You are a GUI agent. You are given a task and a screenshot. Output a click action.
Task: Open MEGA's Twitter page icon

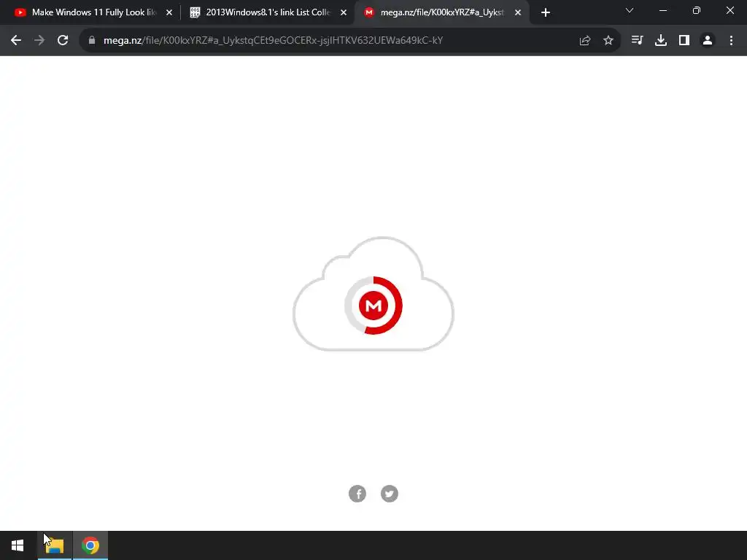(x=390, y=494)
